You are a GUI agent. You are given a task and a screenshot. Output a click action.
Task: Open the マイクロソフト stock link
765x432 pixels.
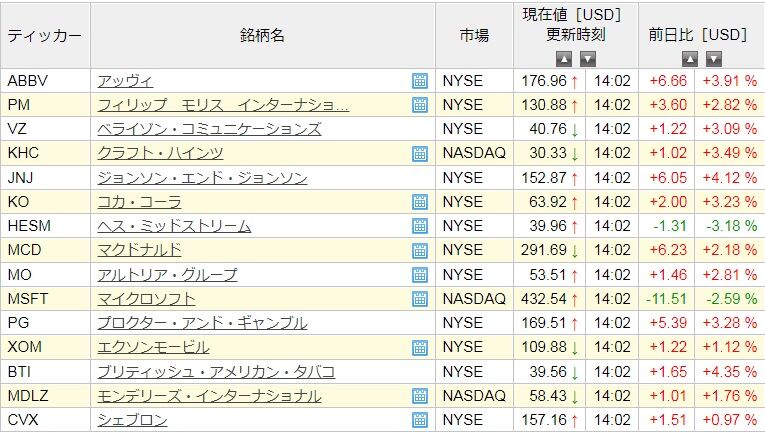point(146,299)
